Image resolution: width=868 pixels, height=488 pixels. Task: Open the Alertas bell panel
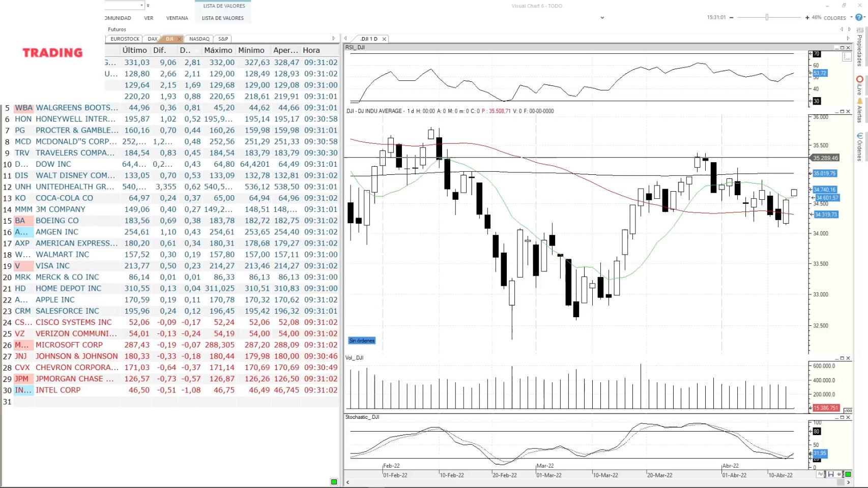point(859,111)
